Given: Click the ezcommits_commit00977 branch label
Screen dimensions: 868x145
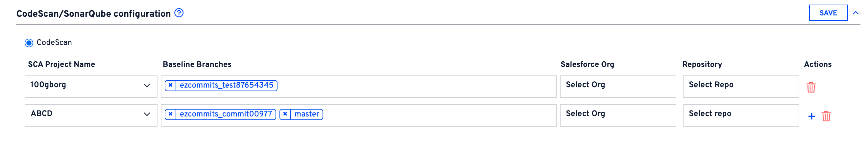Looking at the screenshot, I should coord(226,114).
